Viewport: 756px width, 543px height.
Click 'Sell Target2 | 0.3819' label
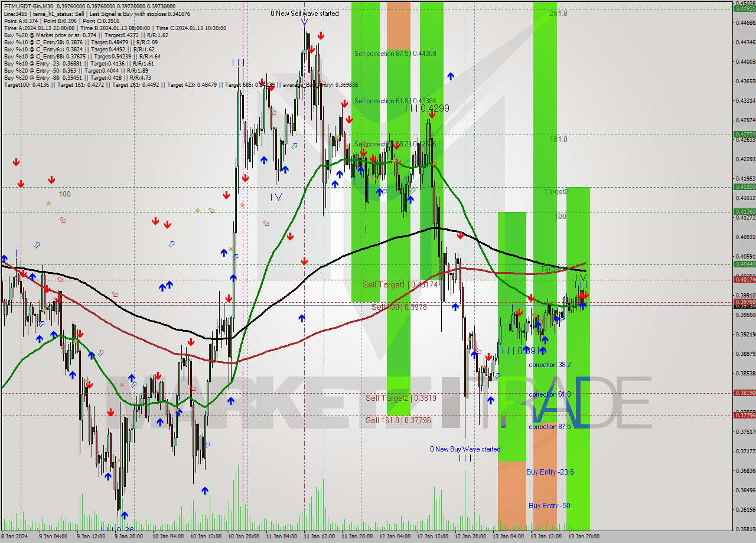point(400,398)
